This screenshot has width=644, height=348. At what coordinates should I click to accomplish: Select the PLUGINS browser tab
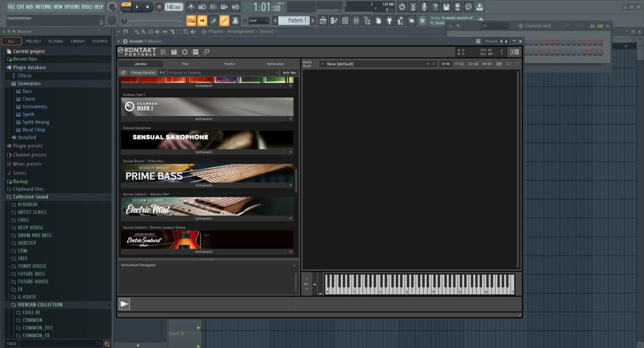(56, 41)
